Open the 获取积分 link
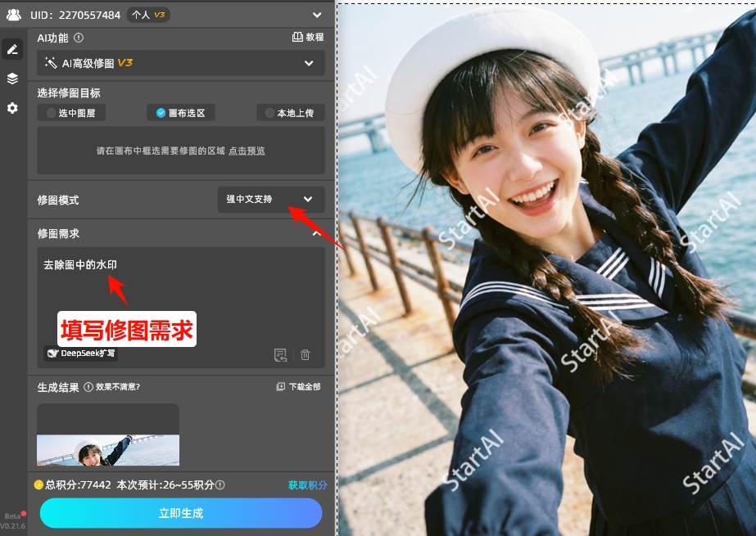Screen dimensions: 756x536 (x=306, y=485)
